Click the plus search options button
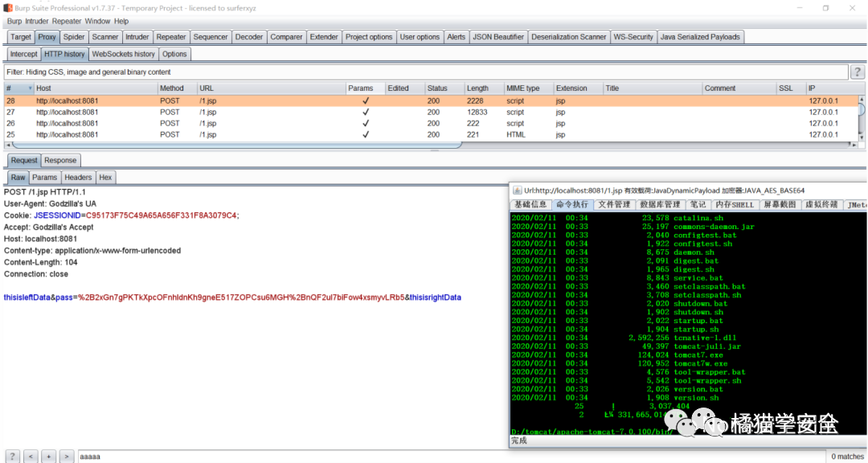Viewport: 868px width, 463px height. click(x=49, y=457)
